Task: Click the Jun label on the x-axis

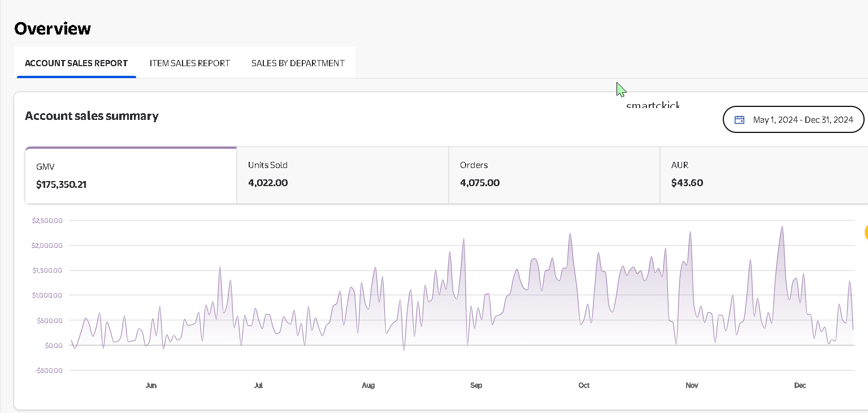Action: (x=151, y=385)
